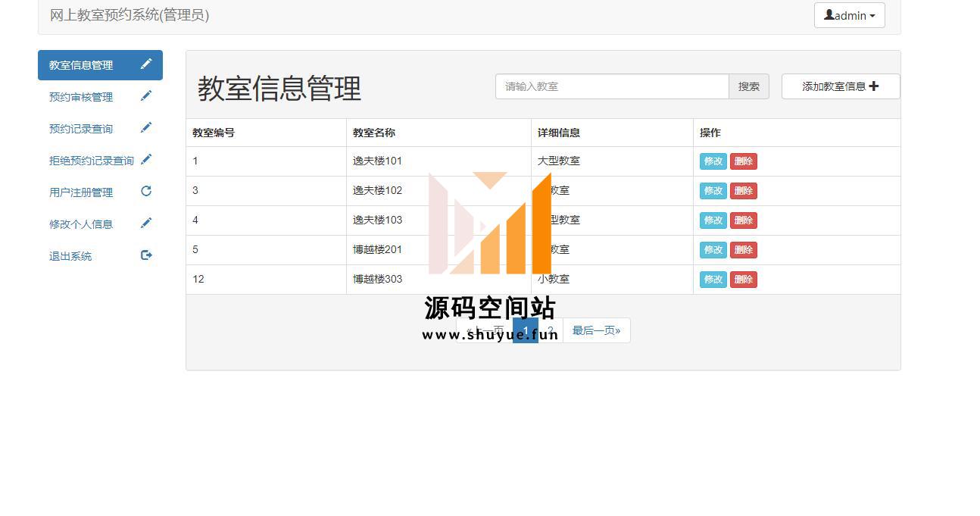Screen dimensions: 980x516
Task: Click pencil icon beside 预约审核管理
Action: (146, 96)
